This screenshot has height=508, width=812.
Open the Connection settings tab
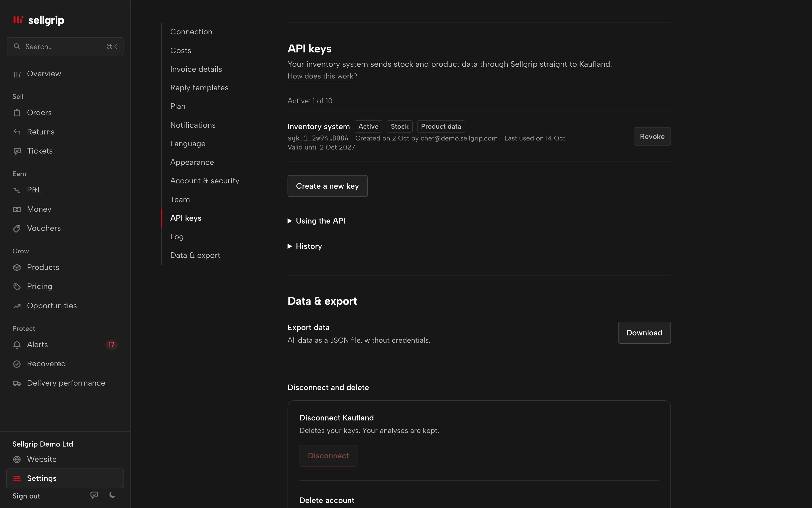tap(191, 32)
